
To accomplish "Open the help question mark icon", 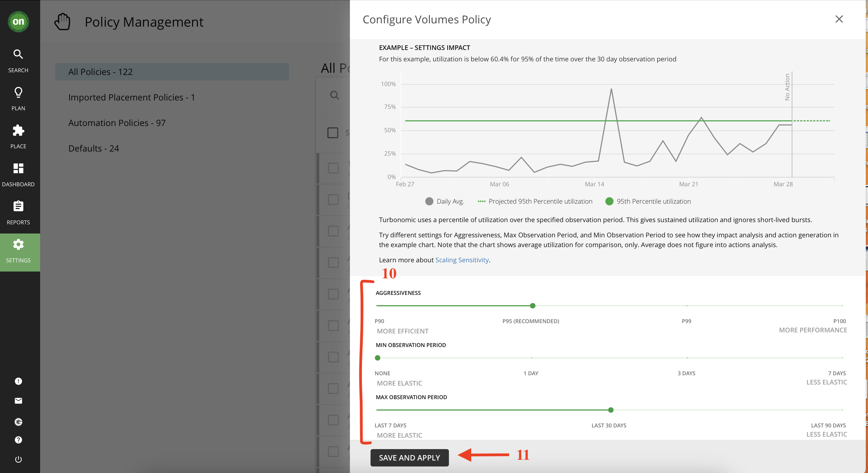I will pos(18,440).
